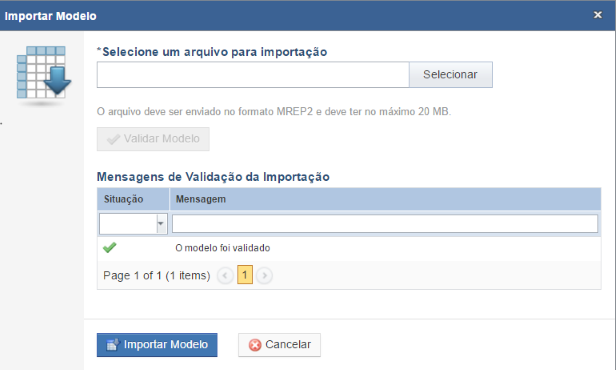616x370 pixels.
Task: Click 'Selecione um arquivo para importação' label
Action: pos(212,52)
